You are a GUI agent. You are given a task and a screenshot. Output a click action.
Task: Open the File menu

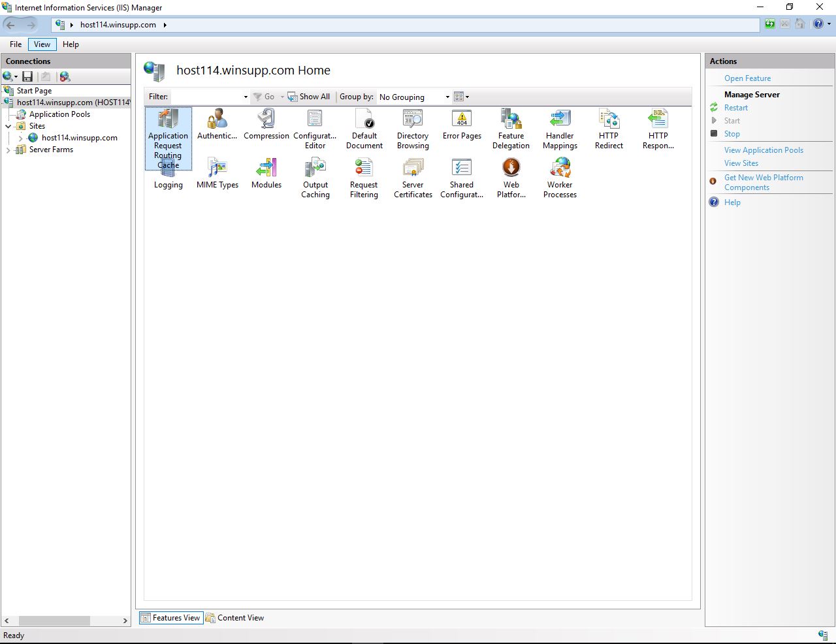pyautogui.click(x=16, y=44)
